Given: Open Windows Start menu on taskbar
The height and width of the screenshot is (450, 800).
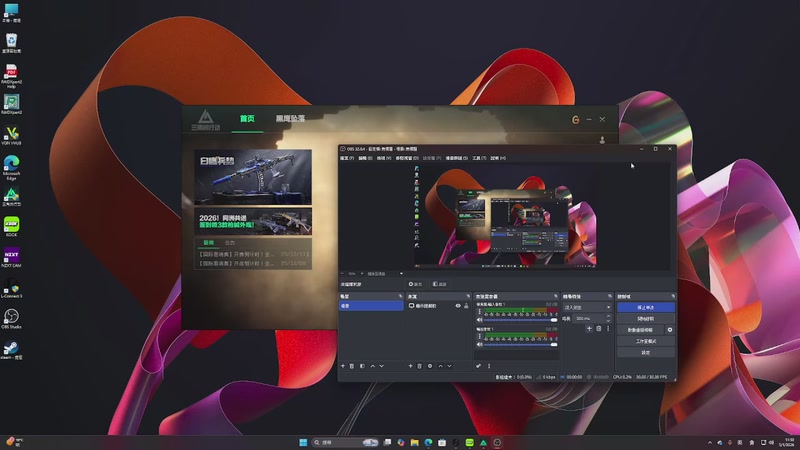Looking at the screenshot, I should [303, 442].
